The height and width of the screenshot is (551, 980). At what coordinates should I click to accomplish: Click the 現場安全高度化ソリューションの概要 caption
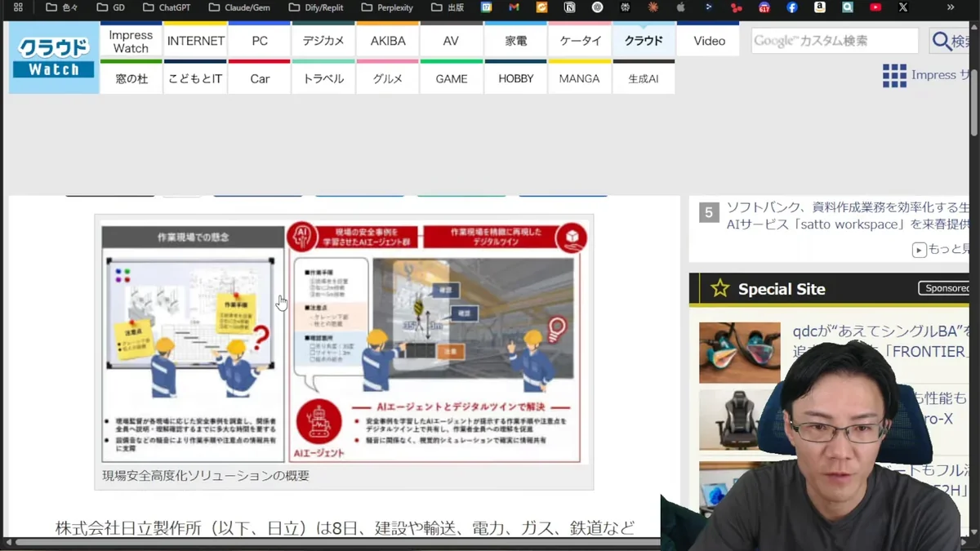(x=206, y=475)
